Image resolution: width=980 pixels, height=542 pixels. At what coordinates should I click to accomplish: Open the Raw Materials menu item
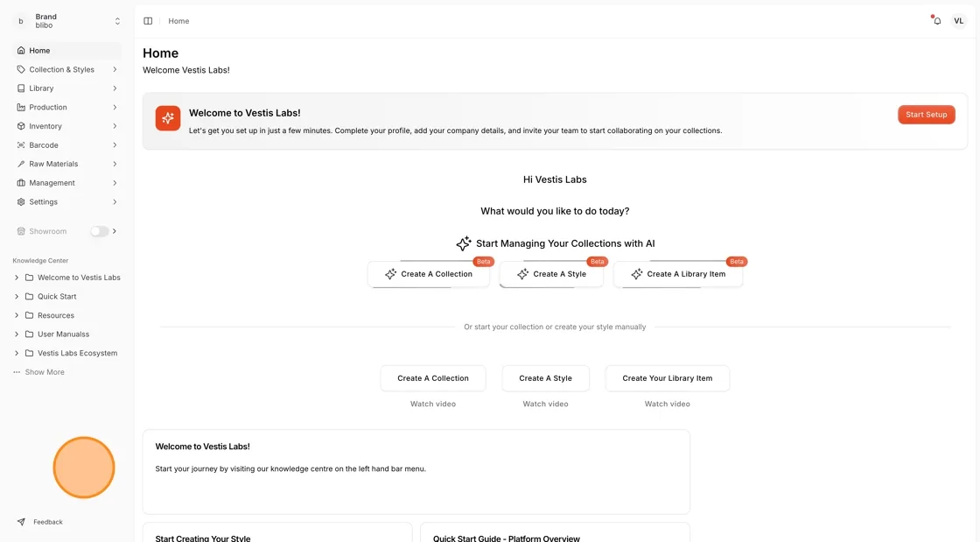coord(66,164)
